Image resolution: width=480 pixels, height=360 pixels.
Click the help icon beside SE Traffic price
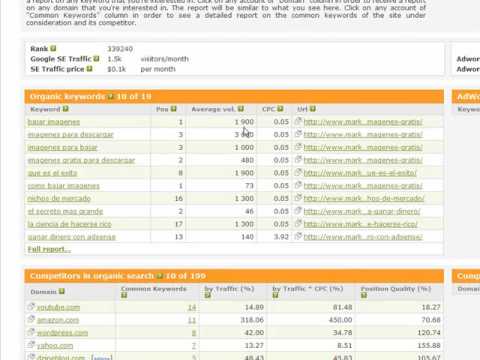[x=89, y=69]
